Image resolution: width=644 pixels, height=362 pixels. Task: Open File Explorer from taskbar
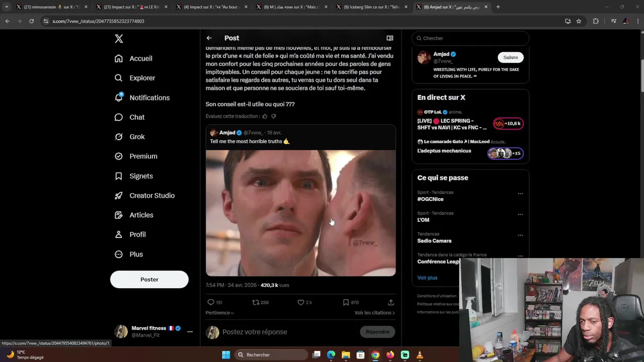tap(346, 355)
